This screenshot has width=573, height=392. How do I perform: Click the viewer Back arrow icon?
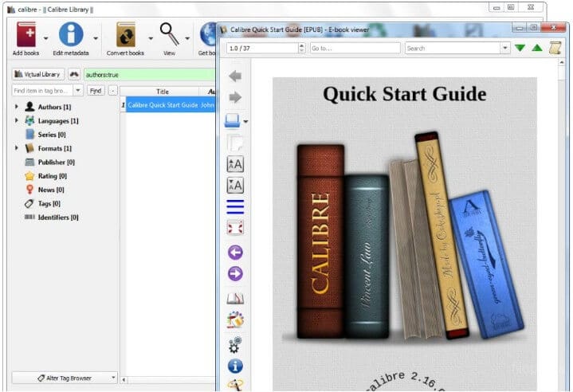click(x=235, y=76)
